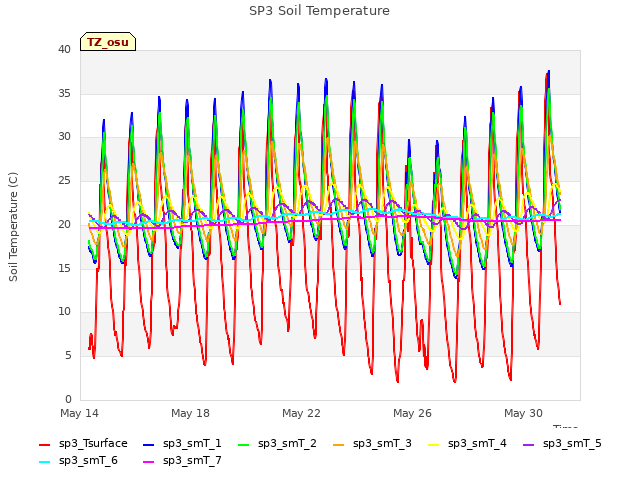This screenshot has height=480, width=640.
Task: Click the 15 y-axis tick label
Action: tap(64, 268)
